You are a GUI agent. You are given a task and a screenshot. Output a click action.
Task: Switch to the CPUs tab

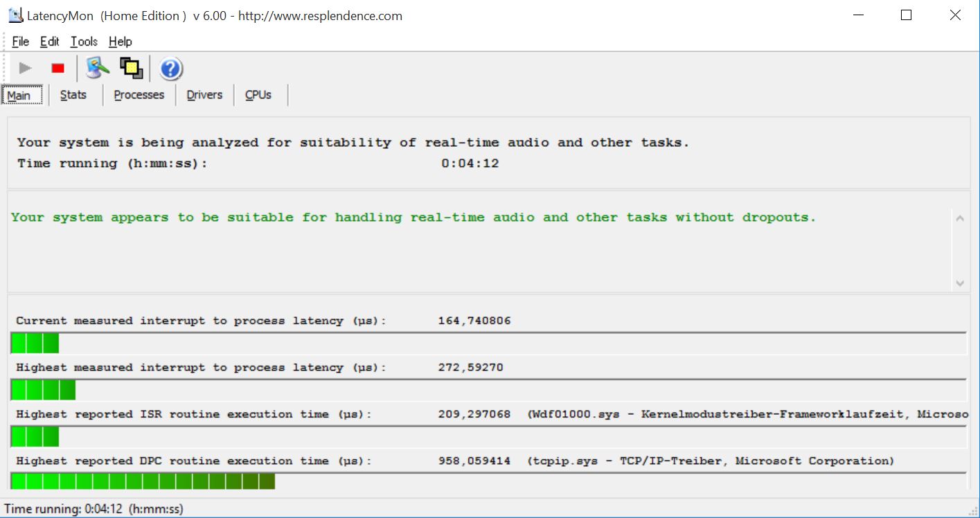point(258,95)
